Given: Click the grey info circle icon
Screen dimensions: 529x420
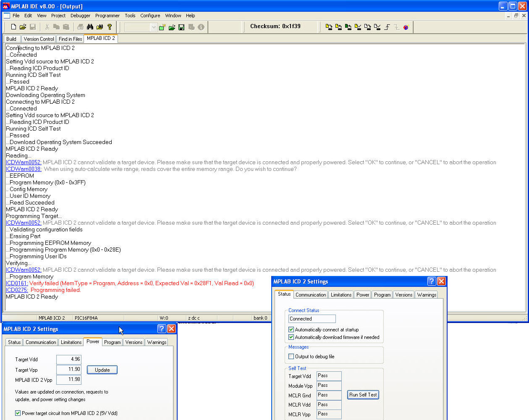Looking at the screenshot, I should pyautogui.click(x=201, y=27).
